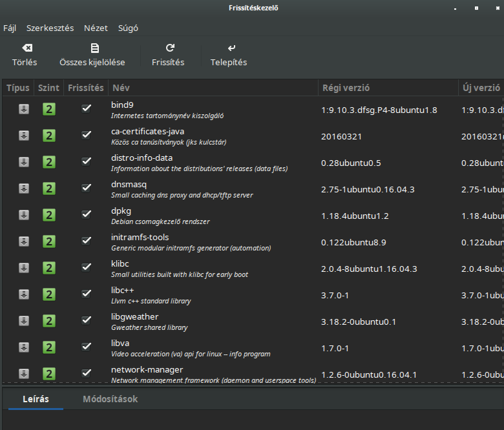Open the Súgó menu
This screenshot has width=504, height=430.
tap(128, 28)
